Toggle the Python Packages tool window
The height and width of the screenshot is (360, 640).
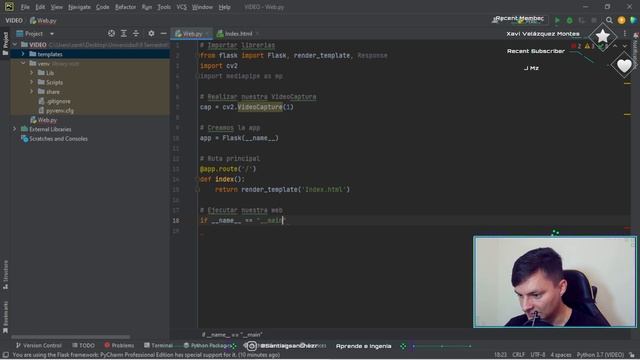(x=208, y=345)
